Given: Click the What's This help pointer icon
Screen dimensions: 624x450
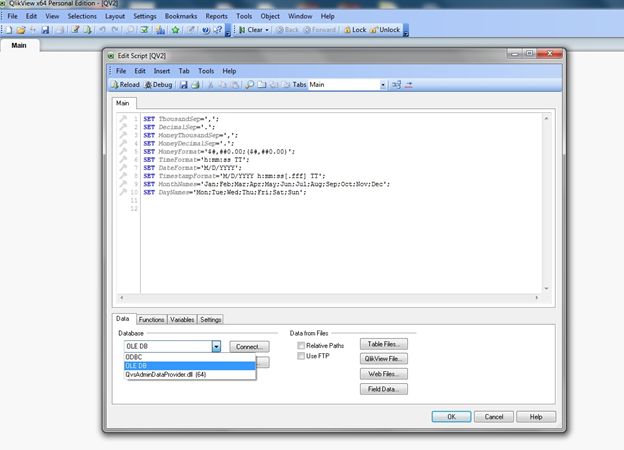Looking at the screenshot, I should coord(218,30).
